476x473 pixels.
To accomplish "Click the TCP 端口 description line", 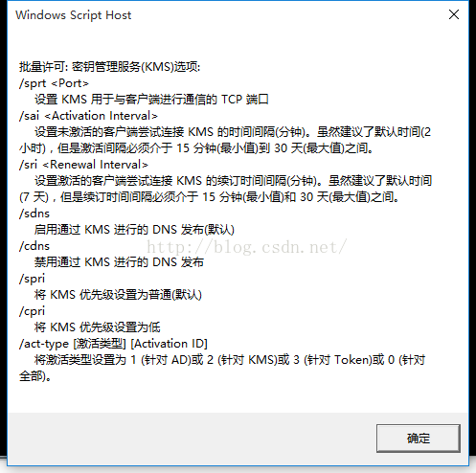I will click(x=151, y=100).
